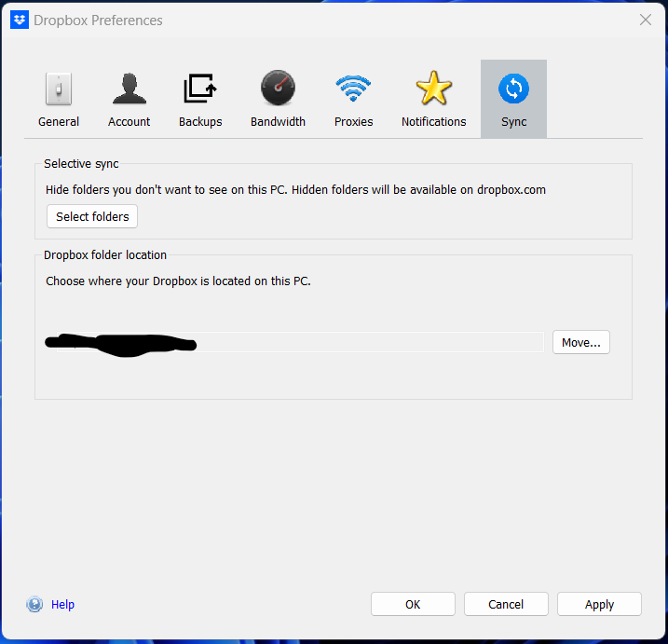Click the 'Dropbox folder location' group heading
This screenshot has width=668, height=644.
pyautogui.click(x=105, y=254)
